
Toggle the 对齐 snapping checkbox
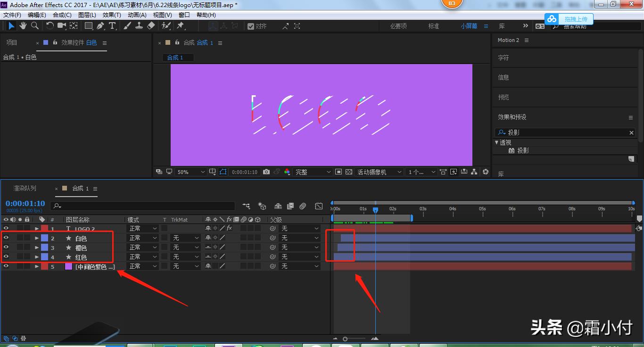pyautogui.click(x=251, y=26)
